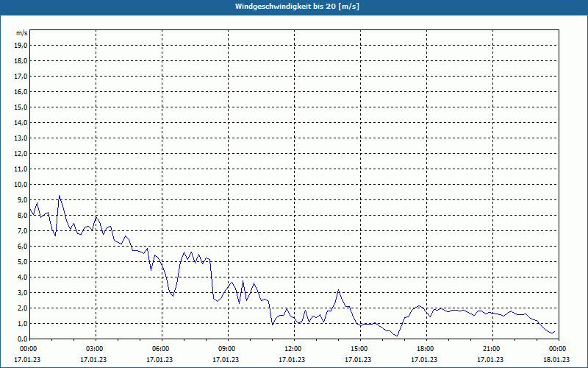The width and height of the screenshot is (588, 368).
Task: Select the y-axis value '13,0'
Action: point(21,138)
